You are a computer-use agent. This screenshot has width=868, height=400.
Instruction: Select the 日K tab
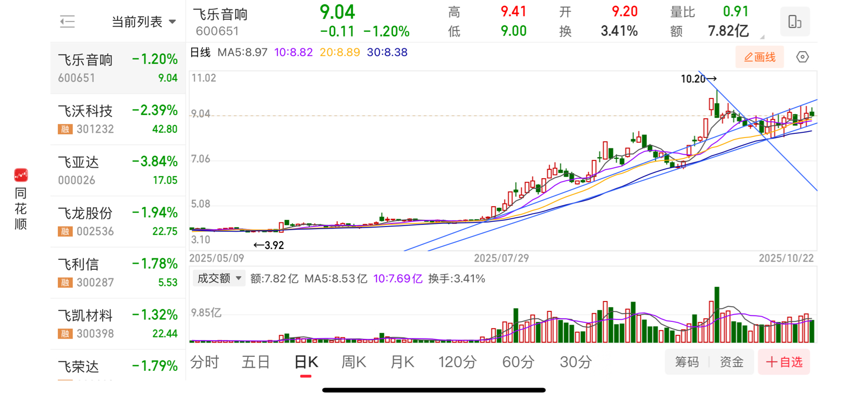(x=306, y=362)
